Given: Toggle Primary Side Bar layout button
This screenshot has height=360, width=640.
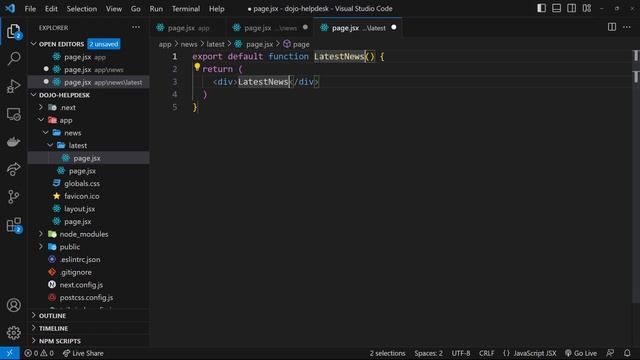Looking at the screenshot, I should pos(541,8).
